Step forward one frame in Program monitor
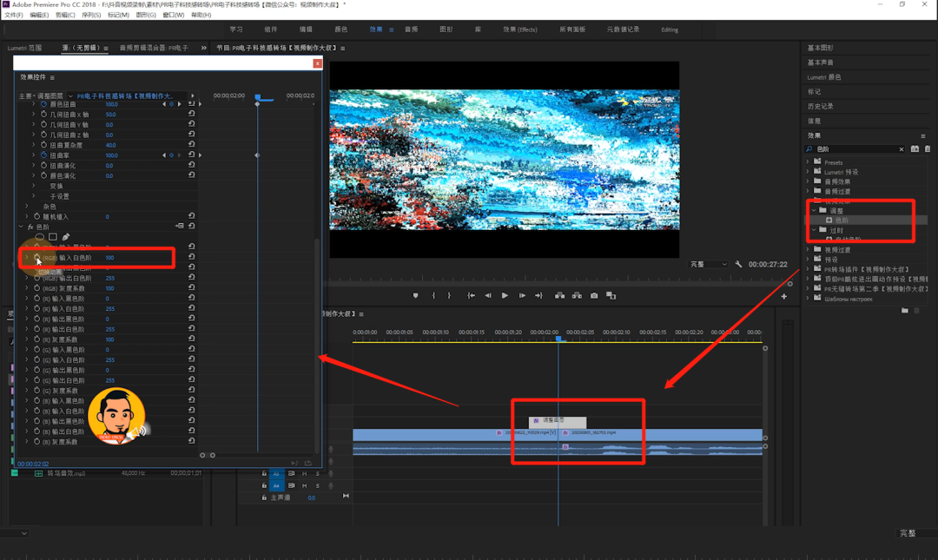 tap(522, 295)
